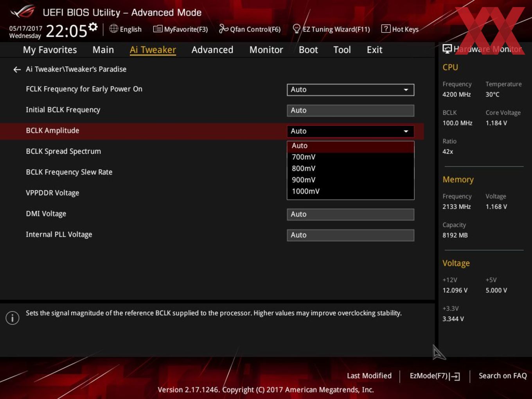This screenshot has height=399, width=532.
Task: Choose 800mV for BCLK Amplitude
Action: click(x=350, y=169)
